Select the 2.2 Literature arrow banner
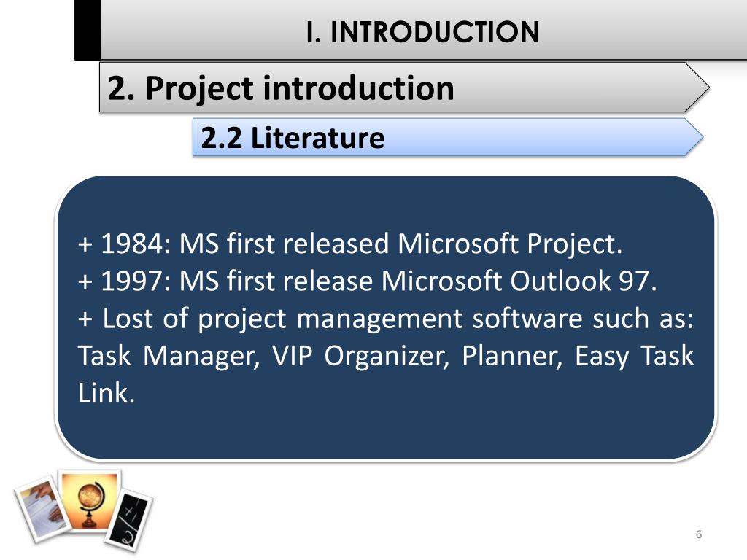Image resolution: width=747 pixels, height=560 pixels. tap(448, 138)
